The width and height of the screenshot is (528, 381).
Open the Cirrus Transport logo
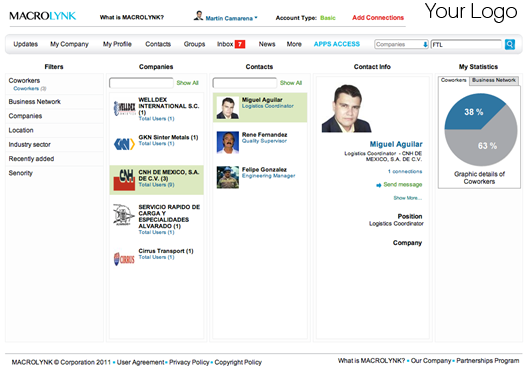(124, 259)
